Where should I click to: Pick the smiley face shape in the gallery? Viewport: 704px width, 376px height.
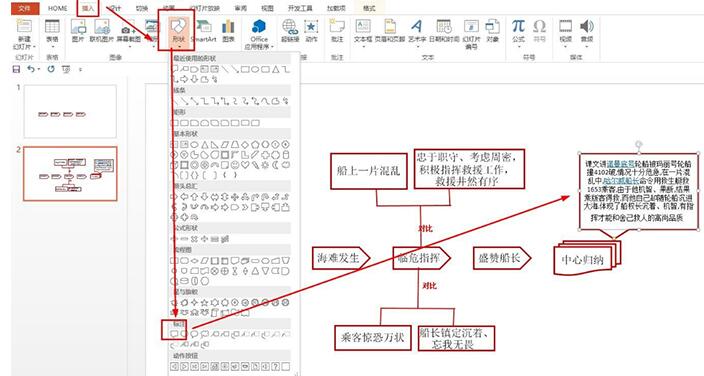tap(235, 165)
